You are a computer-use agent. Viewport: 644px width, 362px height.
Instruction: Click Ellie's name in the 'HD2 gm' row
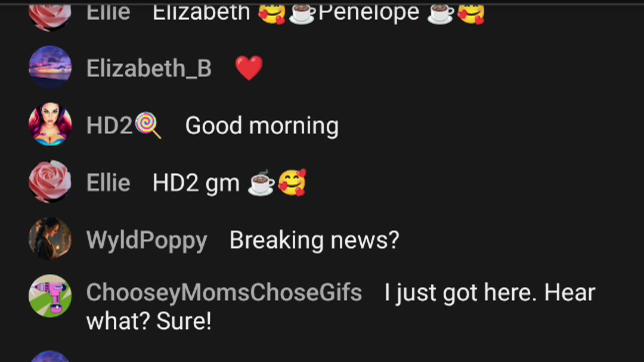(108, 183)
